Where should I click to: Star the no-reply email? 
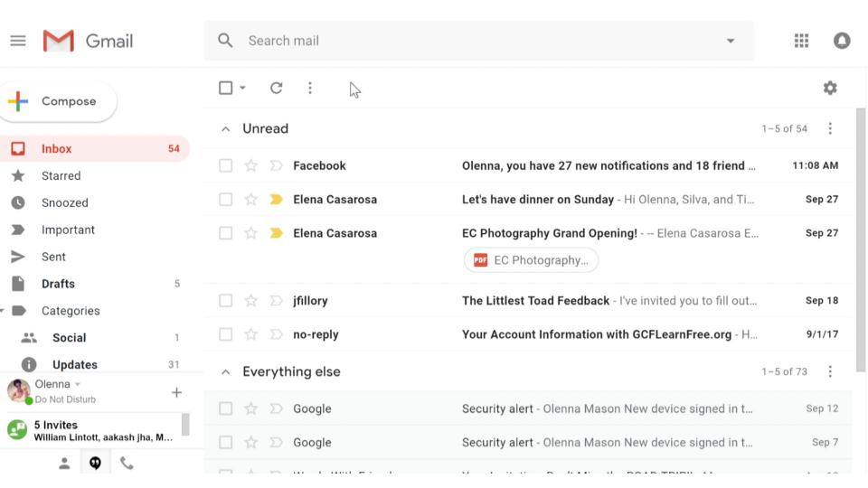click(250, 334)
